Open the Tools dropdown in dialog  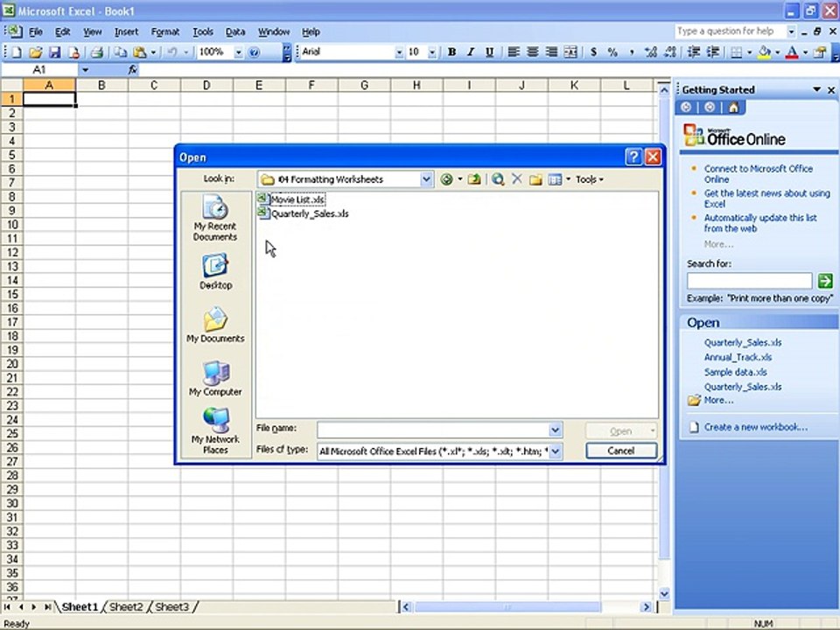coord(589,179)
